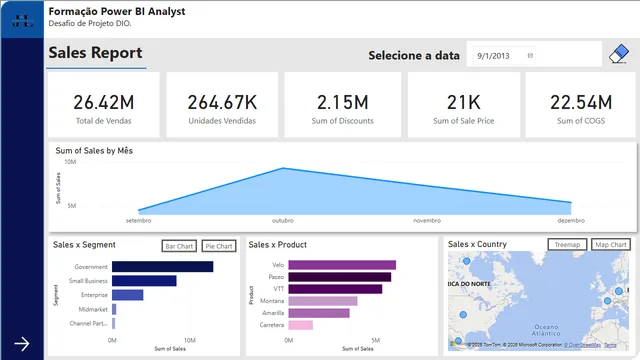This screenshot has height=360, width=640.
Task: Click the Enterprise segment bar
Action: click(x=127, y=295)
